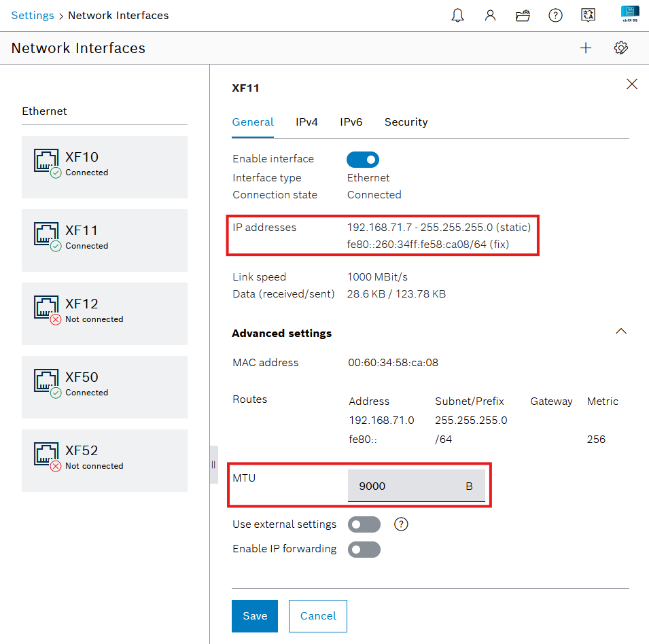Open the notifications bell icon
The width and height of the screenshot is (649, 644).
click(457, 16)
